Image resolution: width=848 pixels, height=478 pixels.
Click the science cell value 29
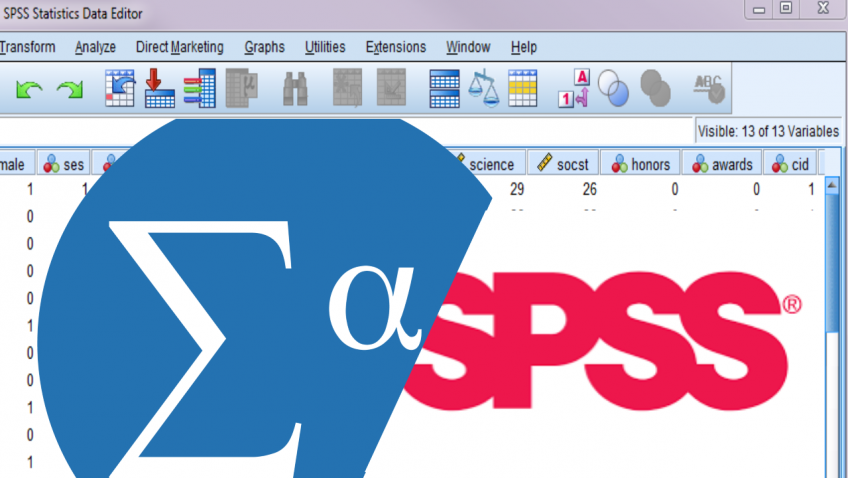click(517, 189)
